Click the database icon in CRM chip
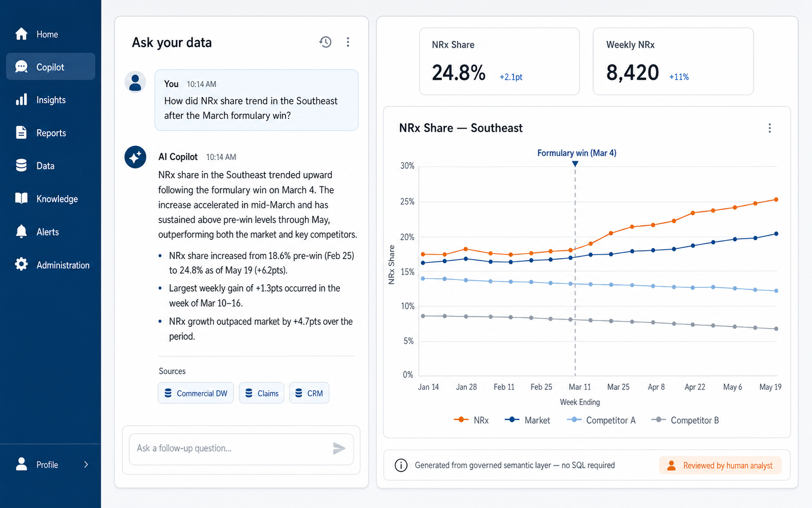 coord(299,393)
